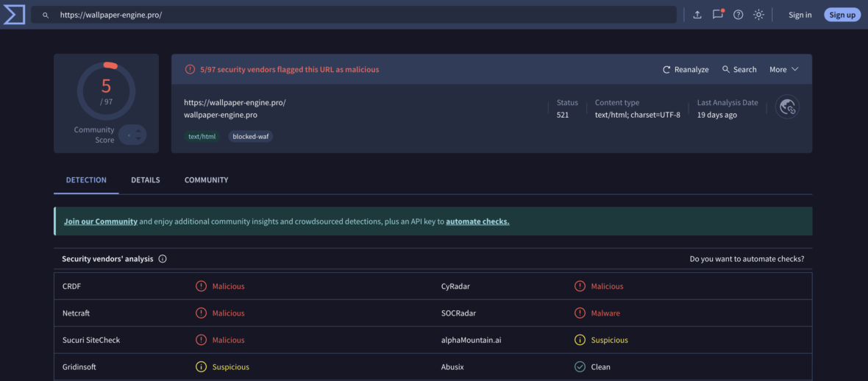Focus the URL search input field

[x=354, y=15]
